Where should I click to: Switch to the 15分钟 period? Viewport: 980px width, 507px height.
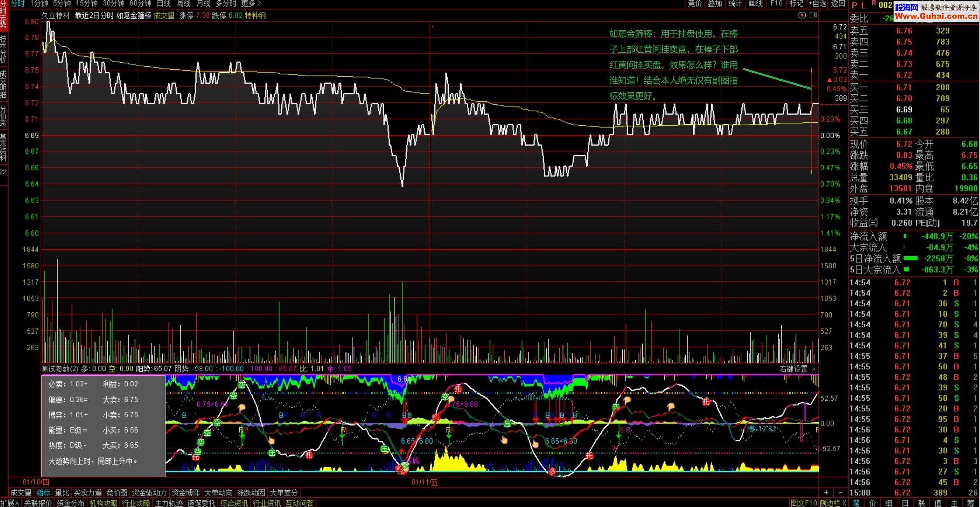tap(86, 4)
